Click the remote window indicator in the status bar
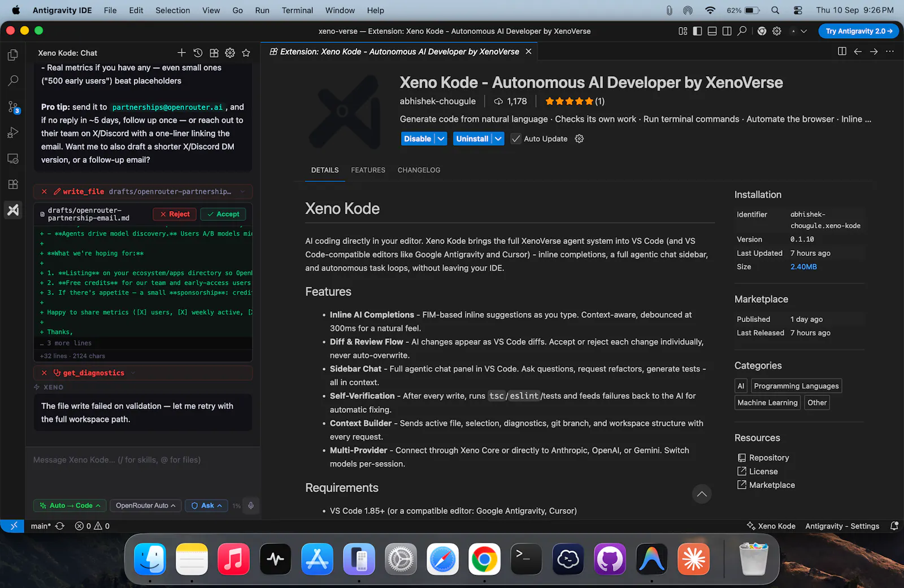Viewport: 904px width, 588px height. (x=12, y=526)
